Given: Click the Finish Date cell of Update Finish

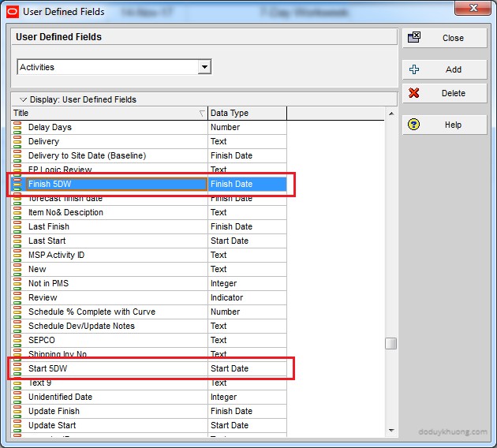Looking at the screenshot, I should 246,411.
